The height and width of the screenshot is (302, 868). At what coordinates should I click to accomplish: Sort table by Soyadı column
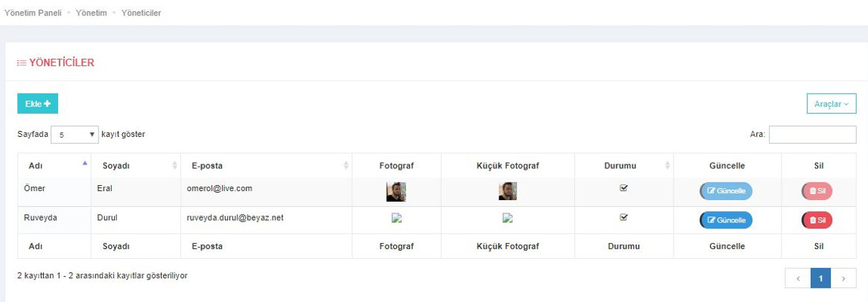pos(136,165)
